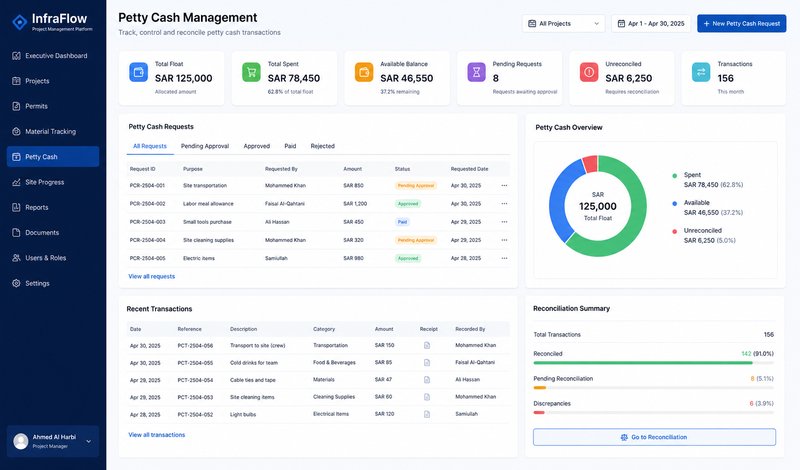Open more options for PCR-2504-002
The width and height of the screenshot is (800, 470).
tap(504, 204)
